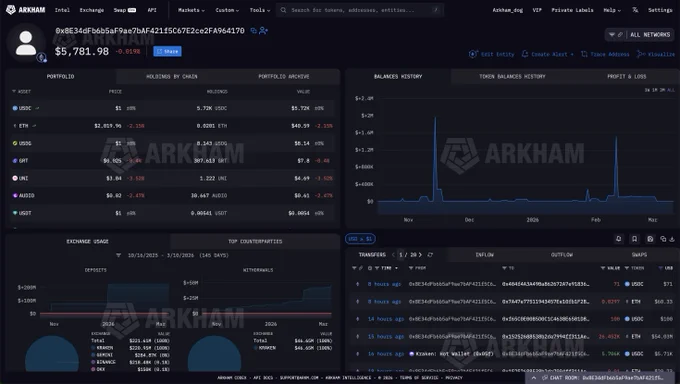Switch to the Swaps tab
Screen dimensions: 680x384
[x=639, y=255]
